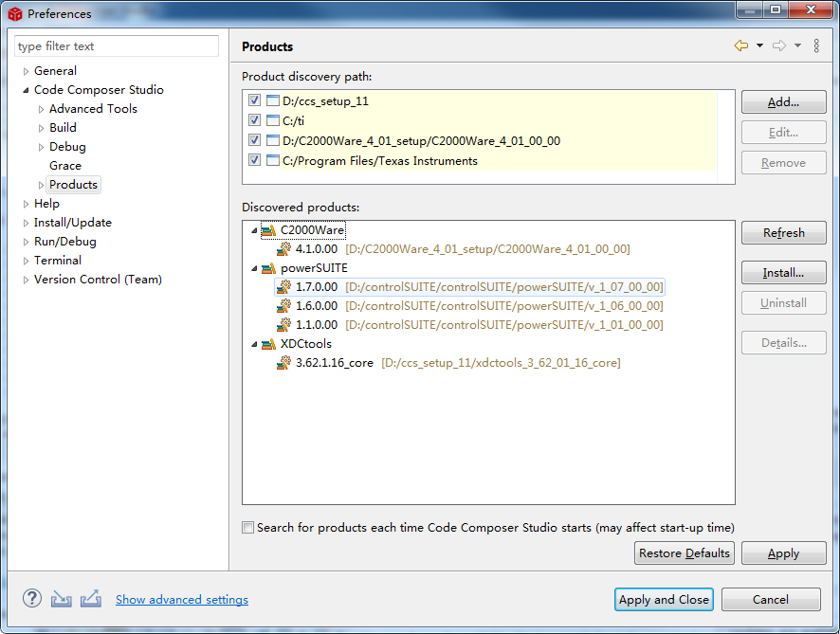Select the powerSUITE 1.7.0.00 product icon

point(284,287)
